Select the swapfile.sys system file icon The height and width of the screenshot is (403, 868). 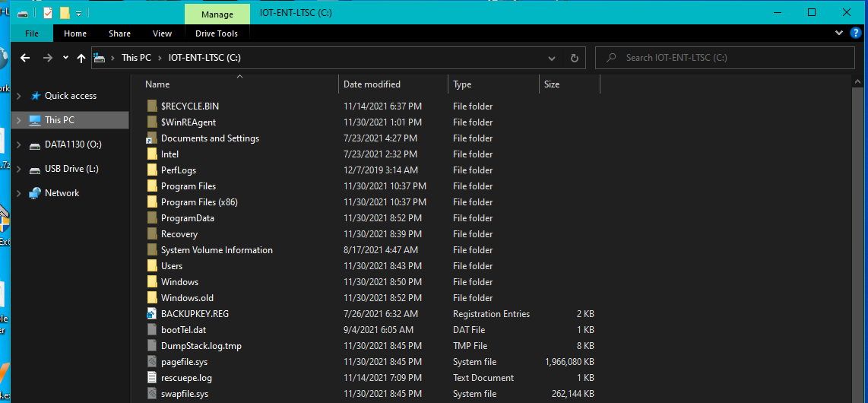[152, 394]
